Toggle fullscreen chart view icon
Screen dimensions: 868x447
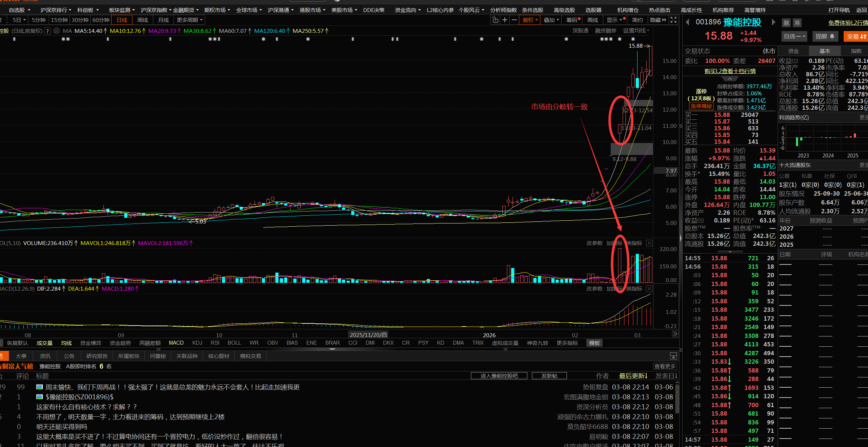point(674,20)
